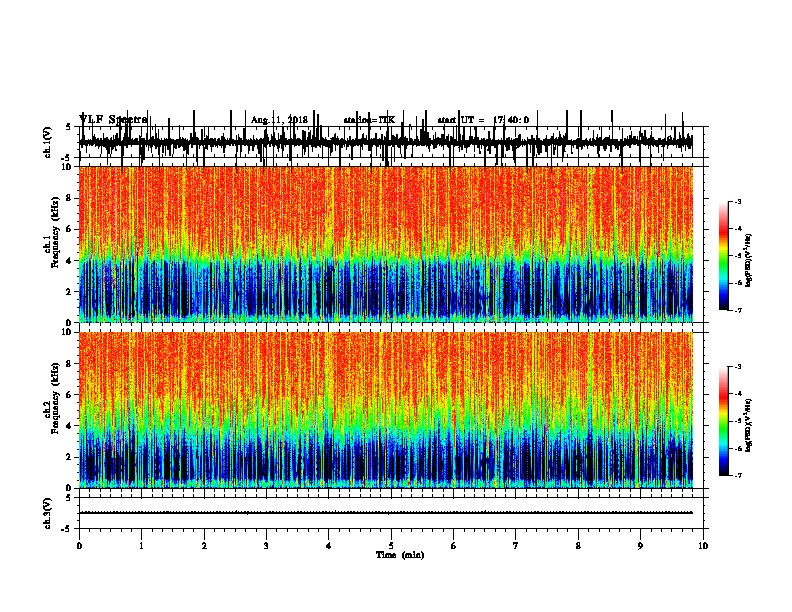Select the date text 'Aug. 11, 2018'
The height and width of the screenshot is (612, 792).
click(x=279, y=120)
